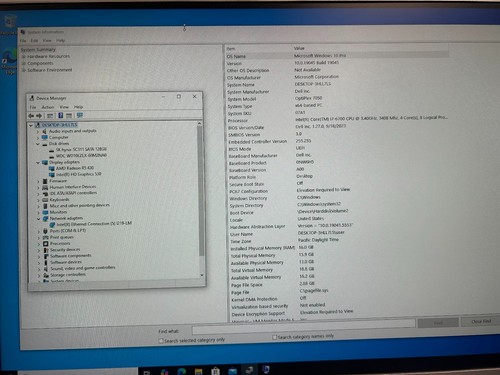Viewport: 500px width, 375px height.
Task: Open Device Manager's Help menu
Action: tap(78, 107)
